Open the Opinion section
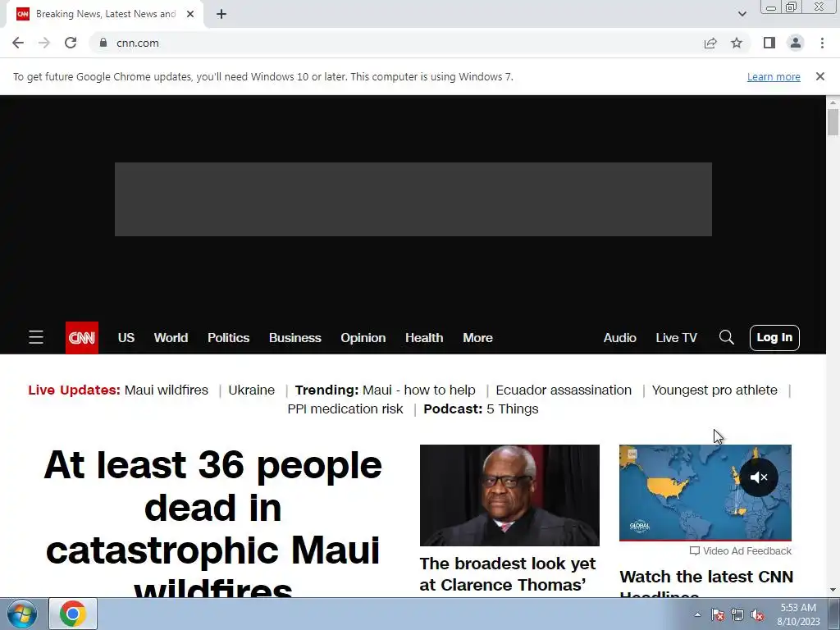 coord(363,337)
